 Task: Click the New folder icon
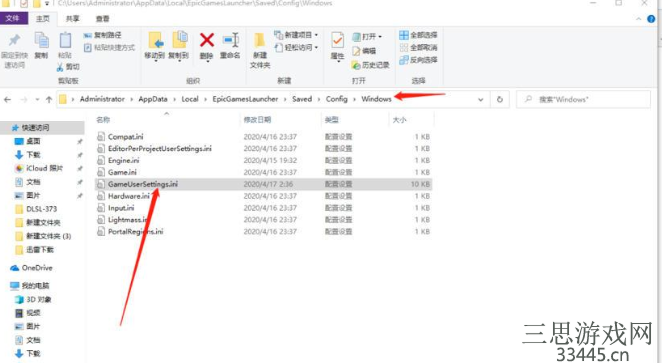(260, 41)
